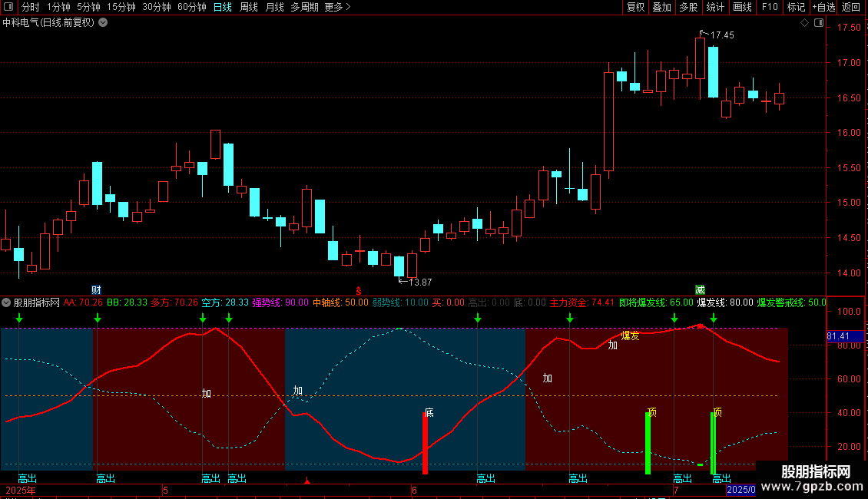Click the 17.45 high price label
This screenshot has width=868, height=499.
(x=722, y=35)
